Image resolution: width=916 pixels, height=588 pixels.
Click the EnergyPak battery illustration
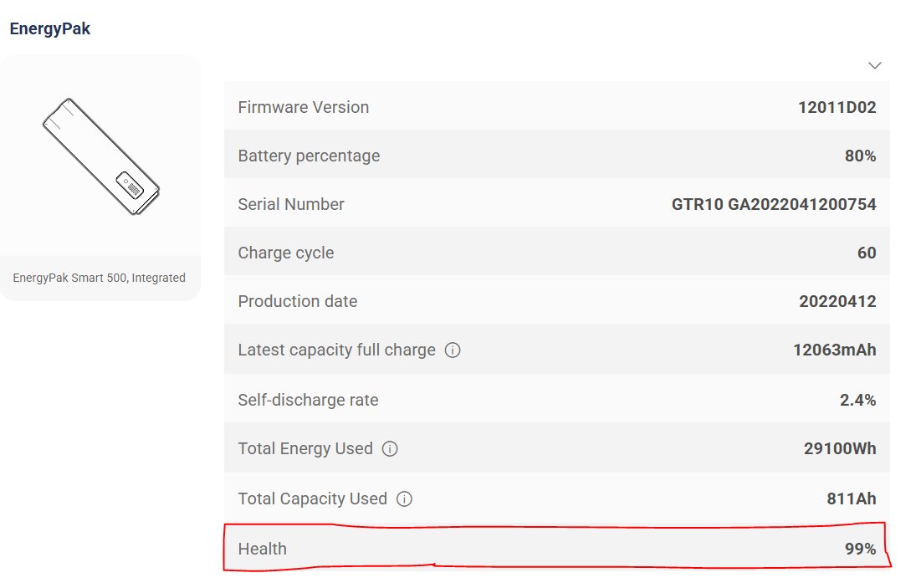click(x=100, y=156)
